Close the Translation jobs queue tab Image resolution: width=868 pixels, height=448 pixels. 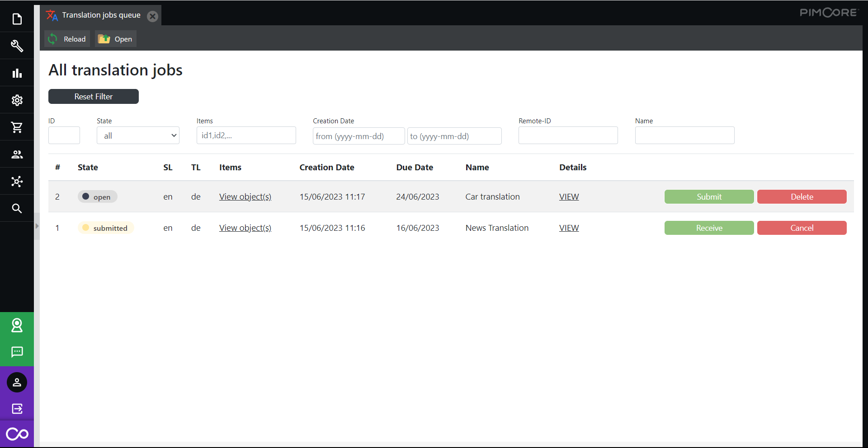(x=153, y=16)
